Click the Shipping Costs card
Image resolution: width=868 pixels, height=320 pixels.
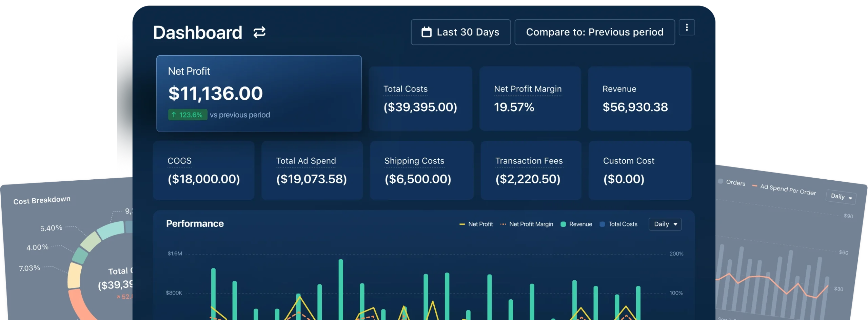pos(421,171)
